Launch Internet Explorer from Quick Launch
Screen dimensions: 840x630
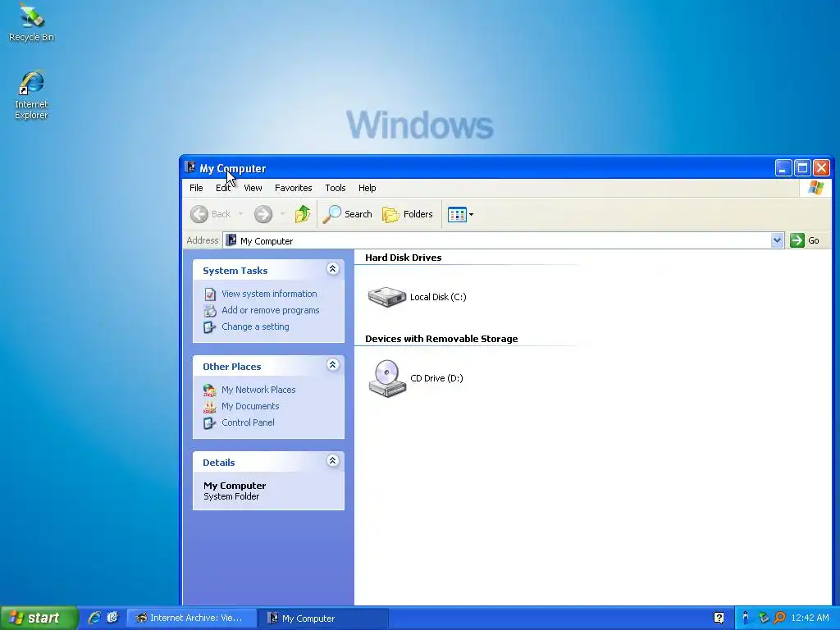(94, 618)
